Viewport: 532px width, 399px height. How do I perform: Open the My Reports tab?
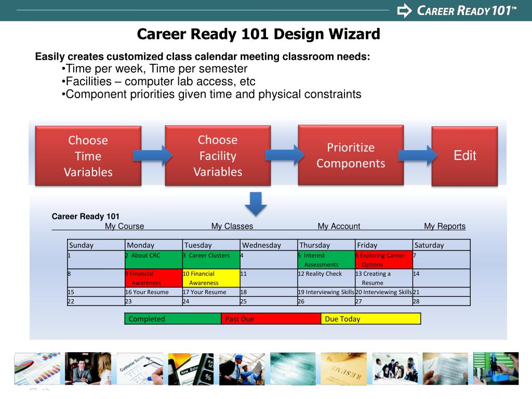point(445,226)
